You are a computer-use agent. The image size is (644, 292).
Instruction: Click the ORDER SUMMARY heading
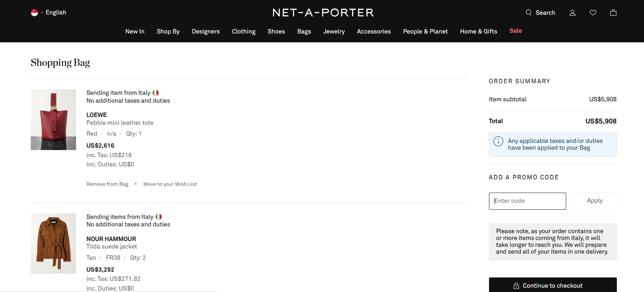tap(520, 81)
